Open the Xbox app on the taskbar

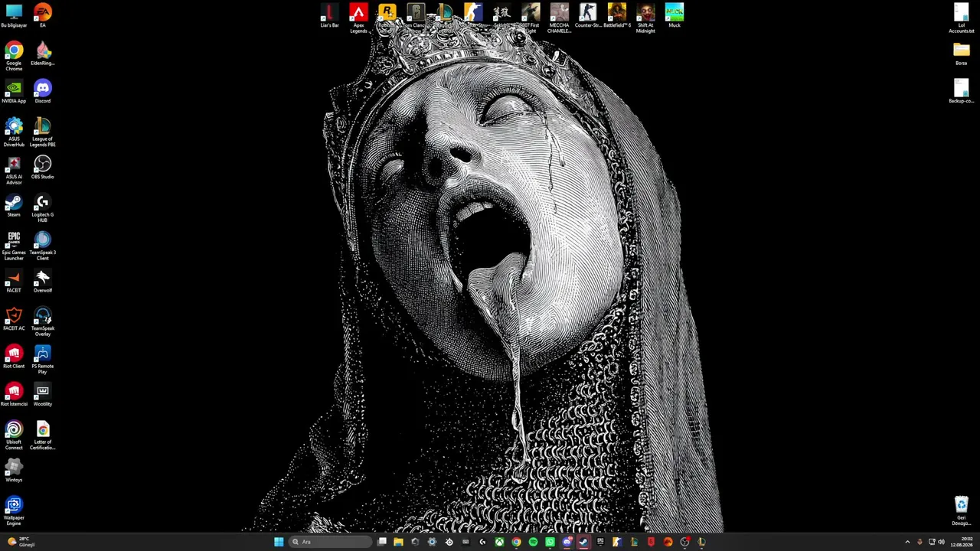point(499,542)
